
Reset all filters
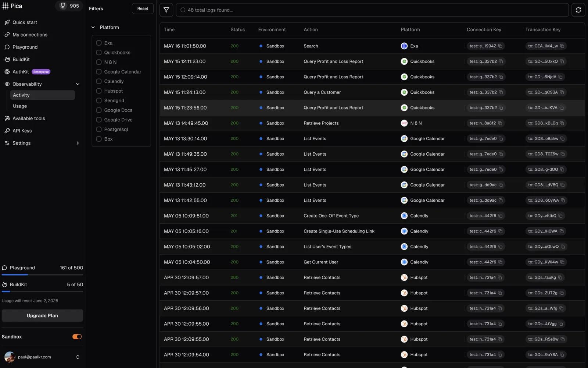coord(143,8)
